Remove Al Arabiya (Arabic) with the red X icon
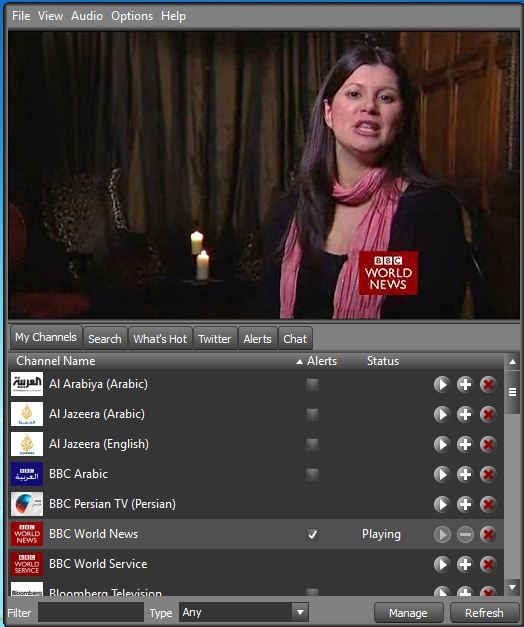This screenshot has height=627, width=524. (488, 385)
